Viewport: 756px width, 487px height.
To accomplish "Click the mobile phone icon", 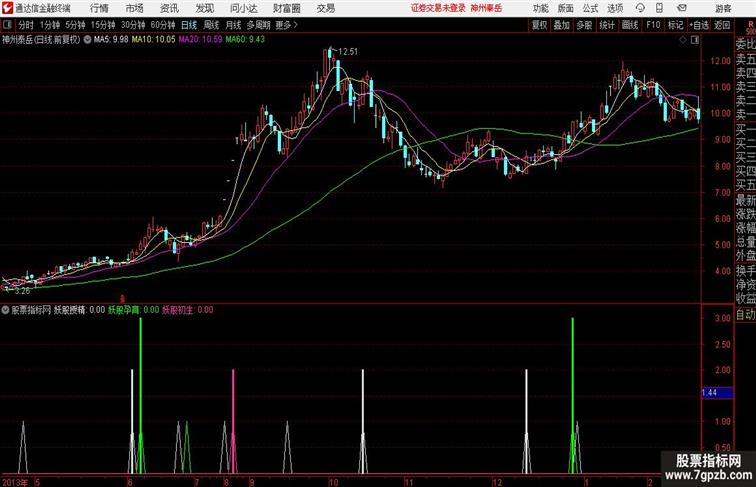I will 660,8.
